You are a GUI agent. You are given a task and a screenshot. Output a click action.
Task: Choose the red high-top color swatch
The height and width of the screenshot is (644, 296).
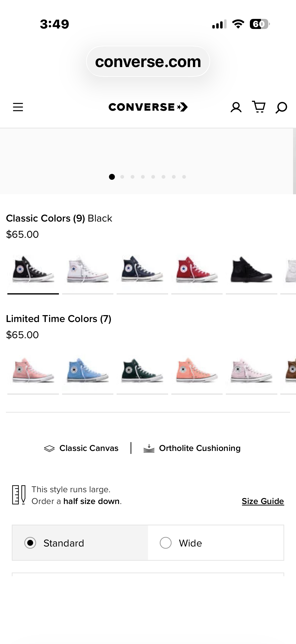pos(197,269)
